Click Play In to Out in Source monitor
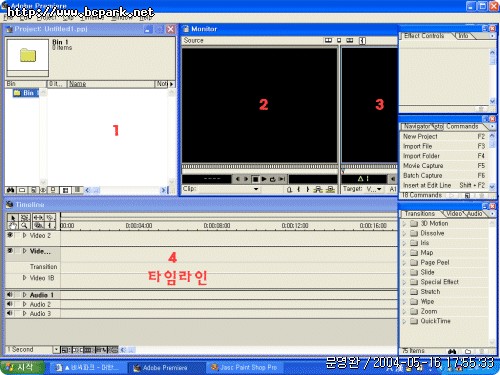This screenshot has width=500, height=375. (x=282, y=179)
